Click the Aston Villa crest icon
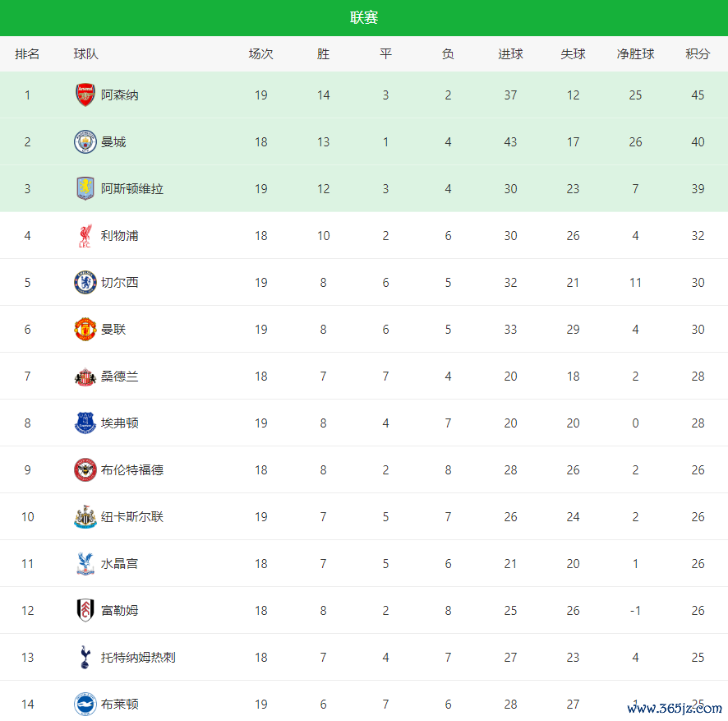The image size is (728, 721). pyautogui.click(x=85, y=189)
